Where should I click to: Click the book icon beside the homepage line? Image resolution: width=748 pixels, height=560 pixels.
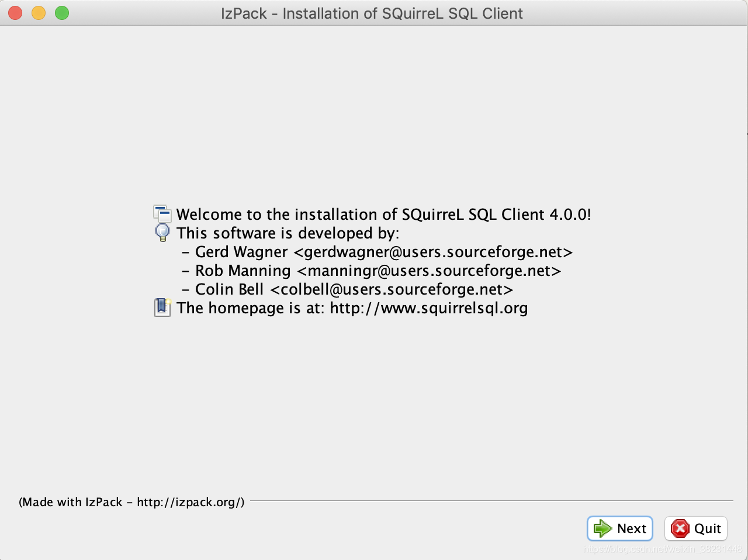[x=162, y=307]
